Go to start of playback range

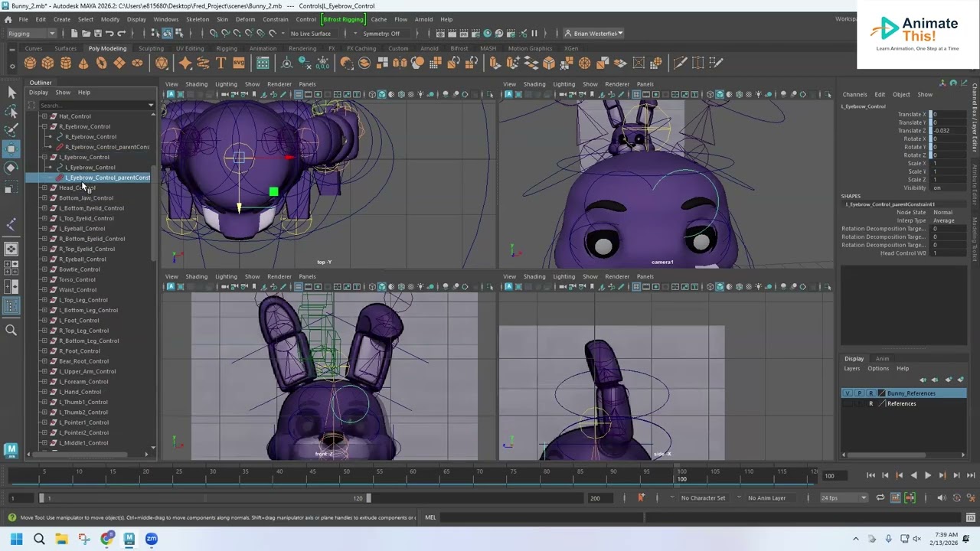pos(871,475)
